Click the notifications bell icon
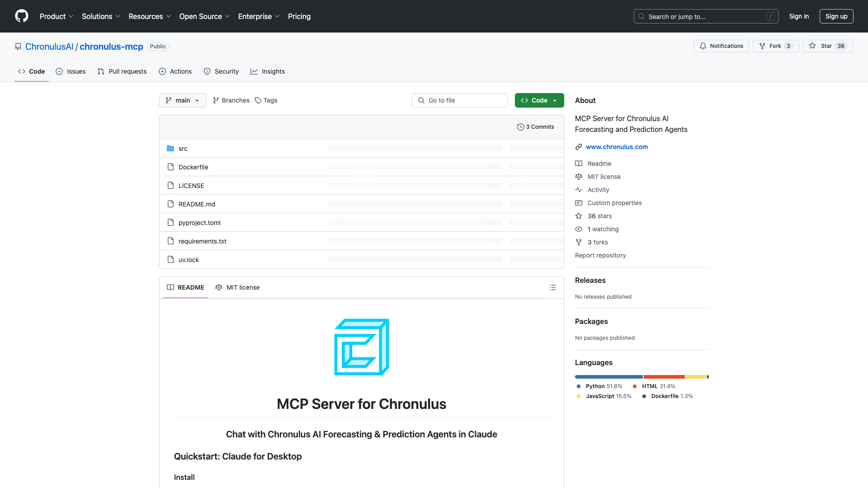This screenshot has height=488, width=868. point(703,46)
